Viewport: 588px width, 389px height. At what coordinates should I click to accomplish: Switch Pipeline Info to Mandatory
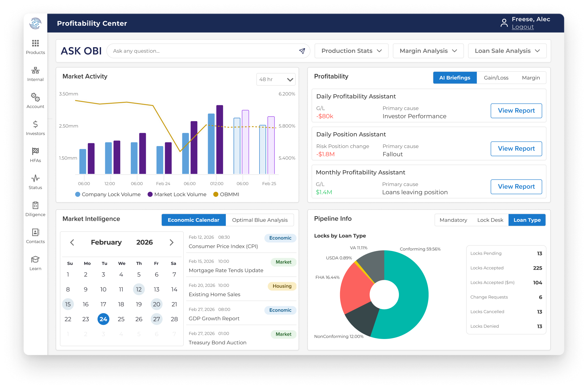[453, 220]
